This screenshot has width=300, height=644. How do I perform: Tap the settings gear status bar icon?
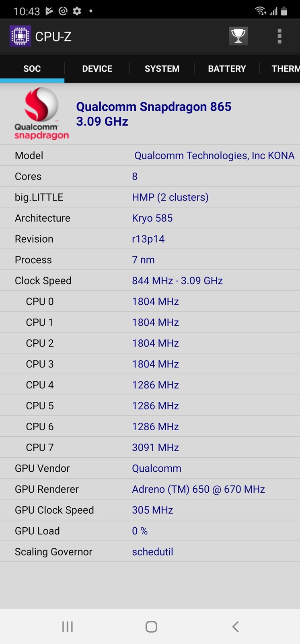click(77, 11)
